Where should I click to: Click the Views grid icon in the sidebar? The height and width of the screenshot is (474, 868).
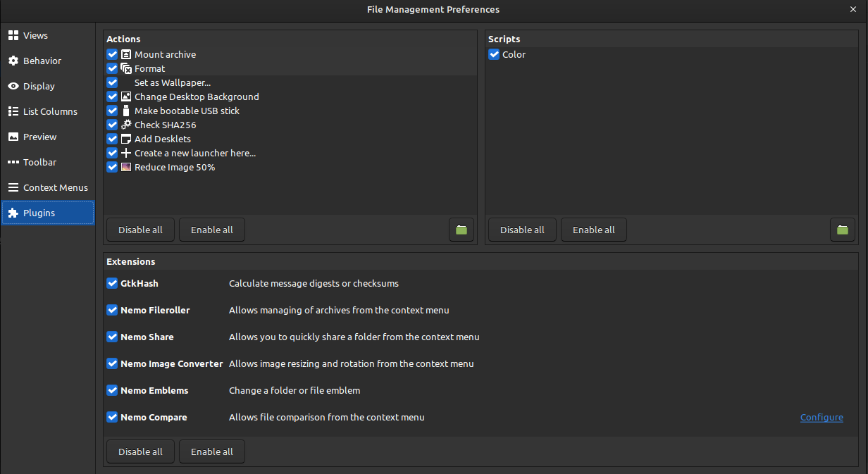pyautogui.click(x=13, y=35)
